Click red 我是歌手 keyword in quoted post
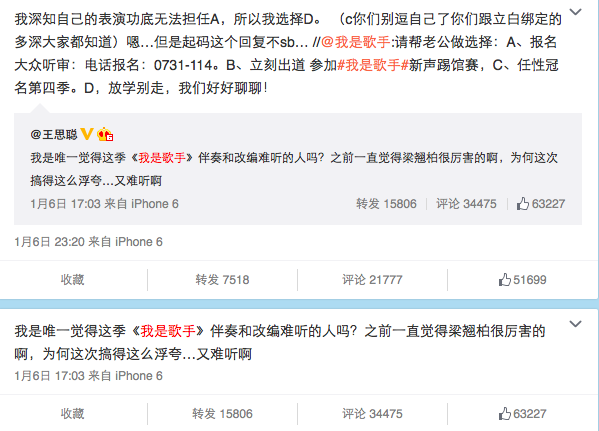599x431 pixels. coord(162,157)
